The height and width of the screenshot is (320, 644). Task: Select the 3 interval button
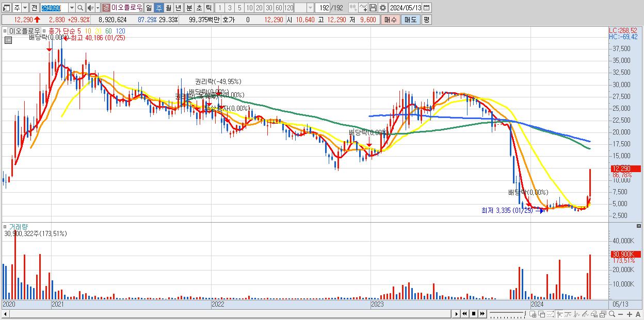pos(229,8)
